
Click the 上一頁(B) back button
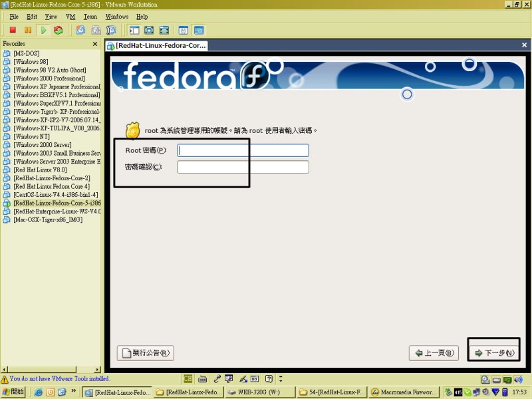point(434,353)
